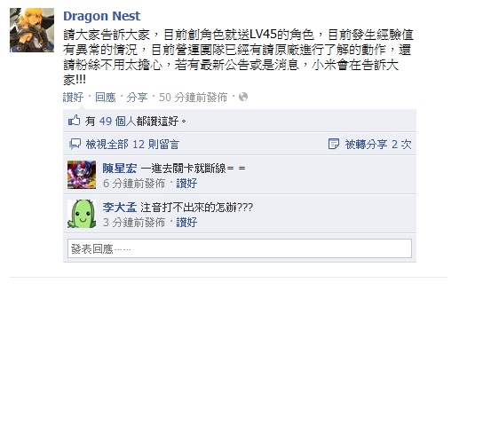This screenshot has height=448, width=499.
Task: Open 被轉分享 2 次 shares list
Action: point(378,145)
